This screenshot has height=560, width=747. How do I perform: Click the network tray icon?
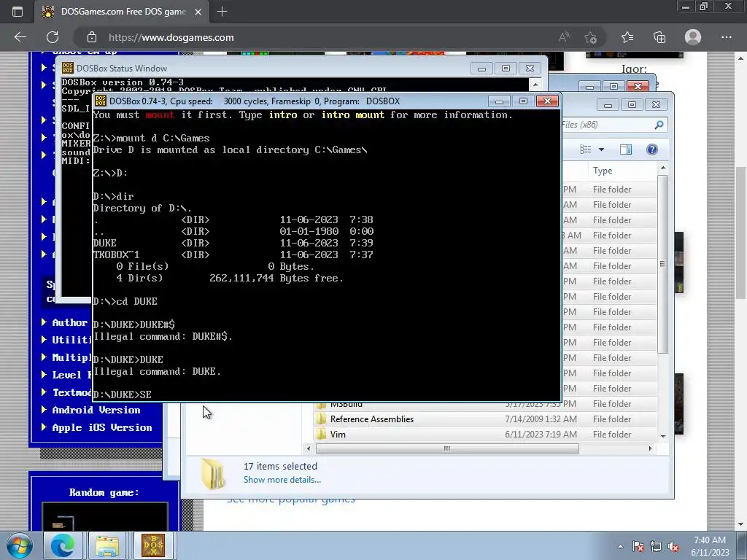click(x=656, y=547)
